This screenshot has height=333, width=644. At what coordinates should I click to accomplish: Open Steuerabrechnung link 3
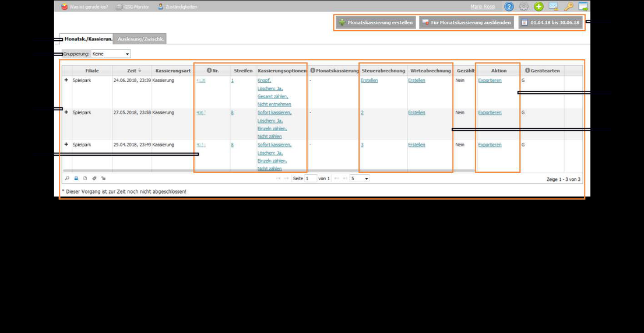click(x=363, y=145)
